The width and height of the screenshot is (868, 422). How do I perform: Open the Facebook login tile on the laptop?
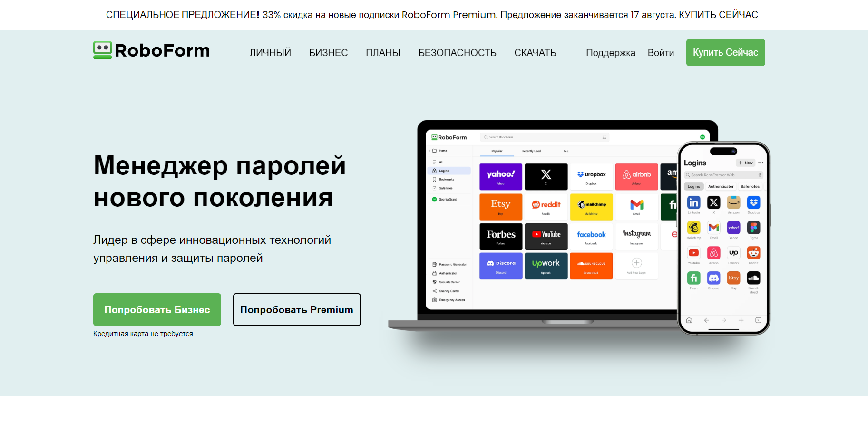click(591, 237)
